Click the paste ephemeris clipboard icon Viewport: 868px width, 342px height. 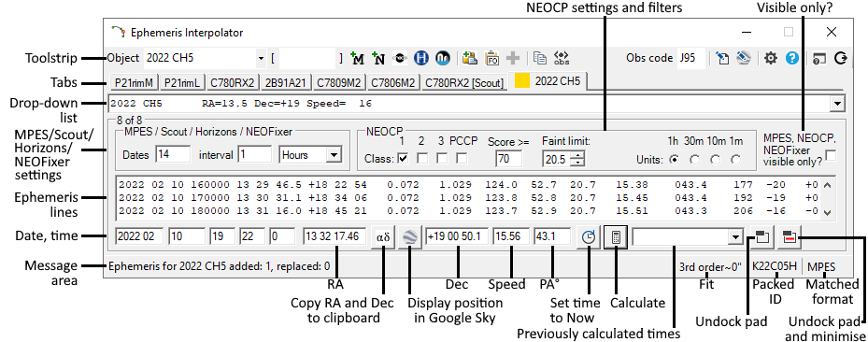pyautogui.click(x=470, y=58)
